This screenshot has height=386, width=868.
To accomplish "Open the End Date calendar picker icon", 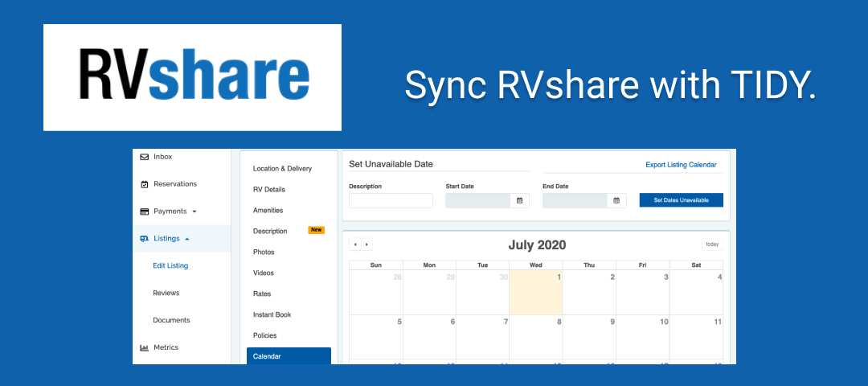I will 616,200.
